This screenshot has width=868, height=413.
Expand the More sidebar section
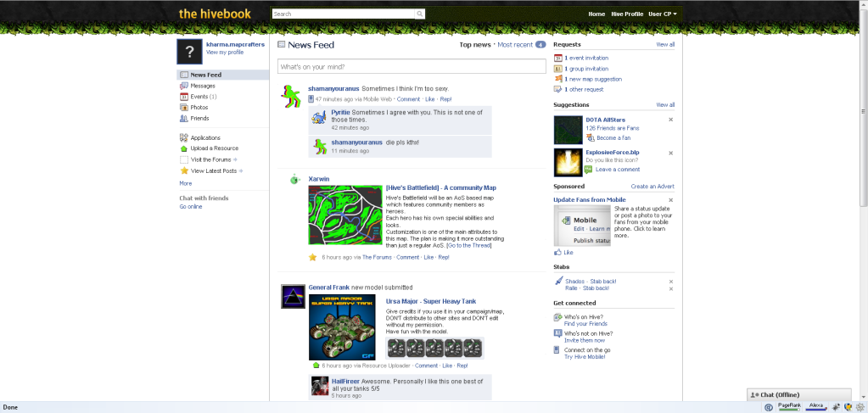click(186, 183)
